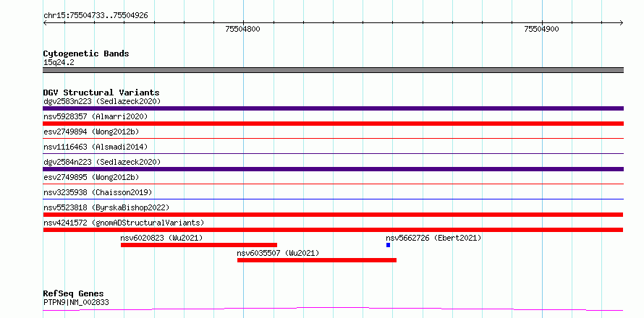Click the ruler's right arrowhead
644x318 pixels.
621,22
